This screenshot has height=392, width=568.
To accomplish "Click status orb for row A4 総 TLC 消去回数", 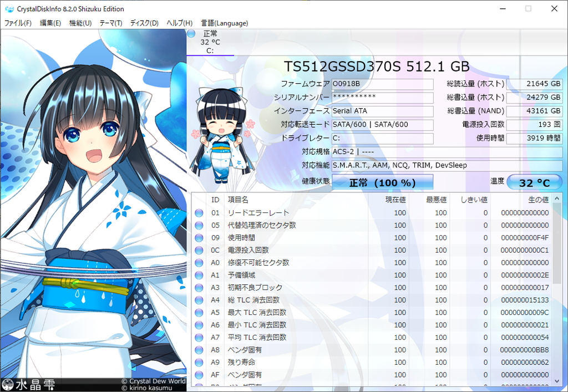I will click(x=199, y=300).
